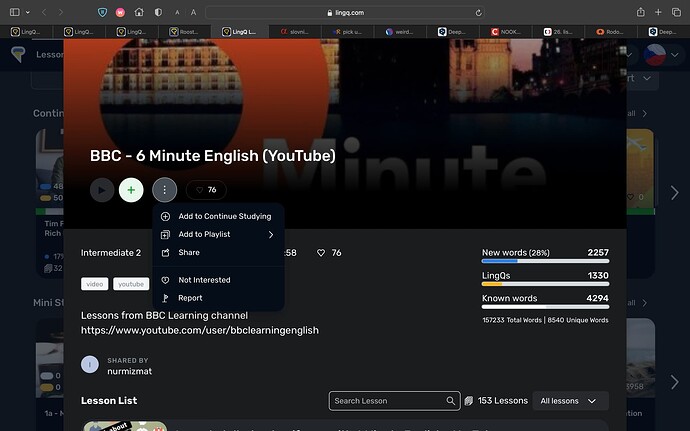Image resolution: width=690 pixels, height=431 pixels.
Task: Choose Share from the menu
Action: coord(218,252)
